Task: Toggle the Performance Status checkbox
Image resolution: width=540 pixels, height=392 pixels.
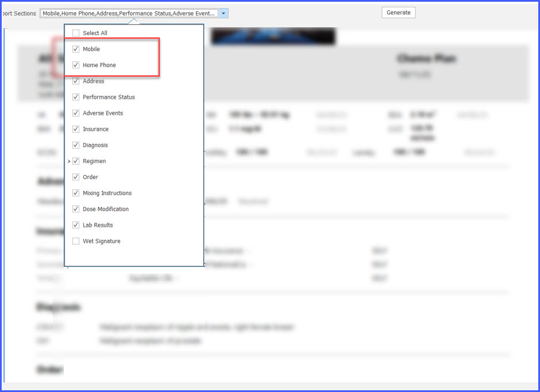Action: (76, 97)
